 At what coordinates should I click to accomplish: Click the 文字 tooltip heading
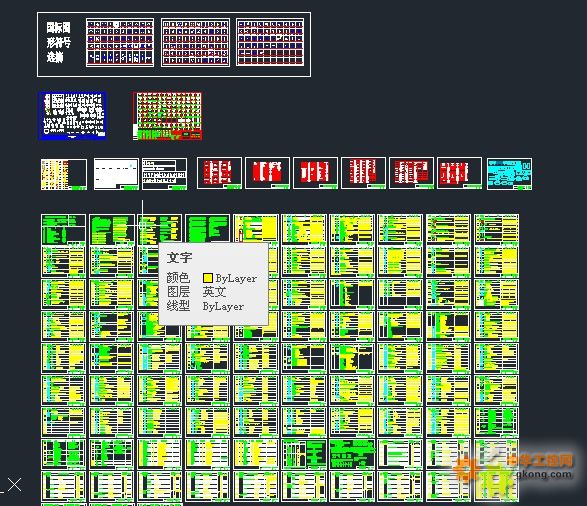[180, 257]
